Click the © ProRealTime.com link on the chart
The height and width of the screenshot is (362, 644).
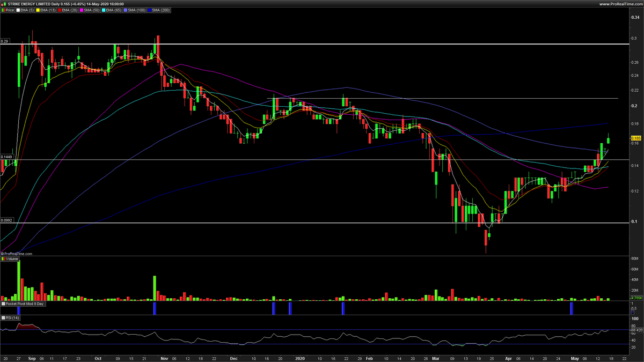coord(18,253)
